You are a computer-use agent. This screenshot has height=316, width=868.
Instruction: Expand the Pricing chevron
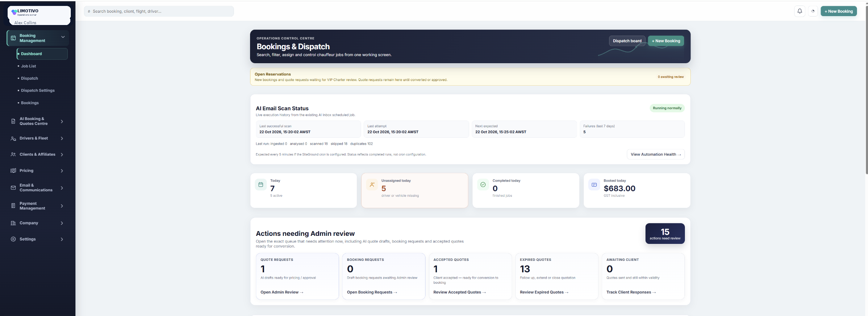62,171
